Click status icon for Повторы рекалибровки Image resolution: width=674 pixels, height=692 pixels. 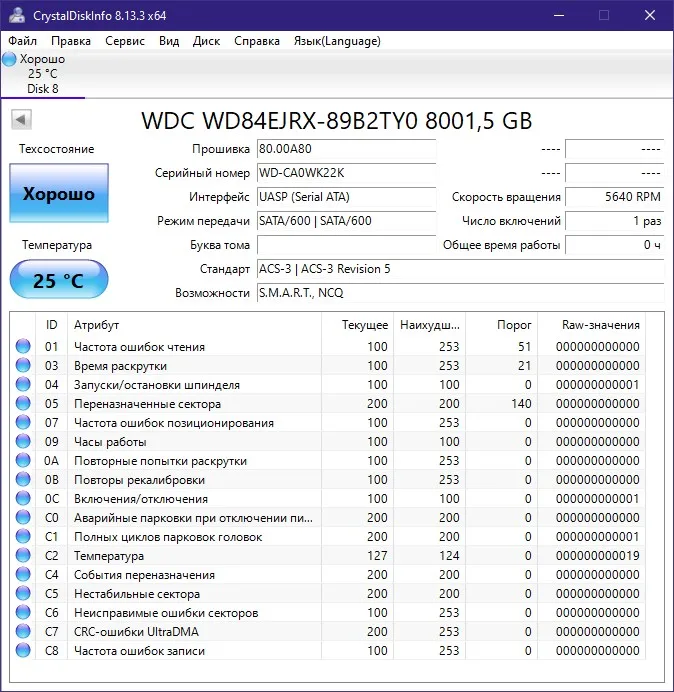click(x=23, y=479)
